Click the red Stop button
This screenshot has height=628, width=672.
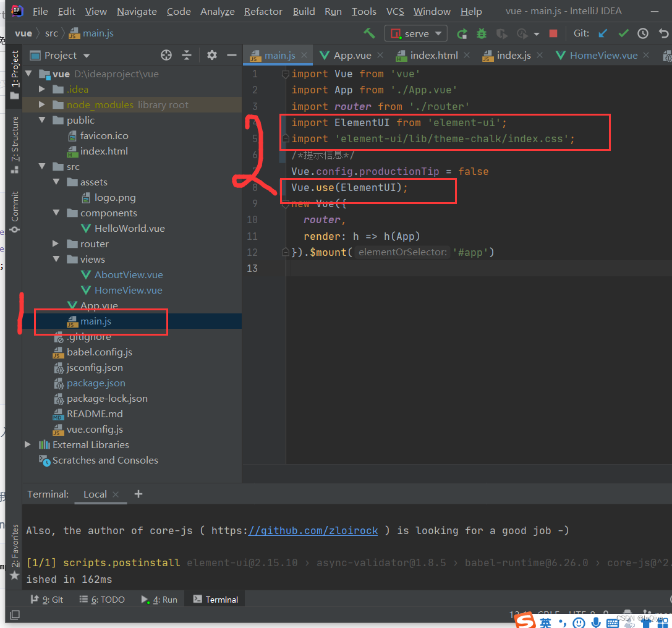pos(553,33)
